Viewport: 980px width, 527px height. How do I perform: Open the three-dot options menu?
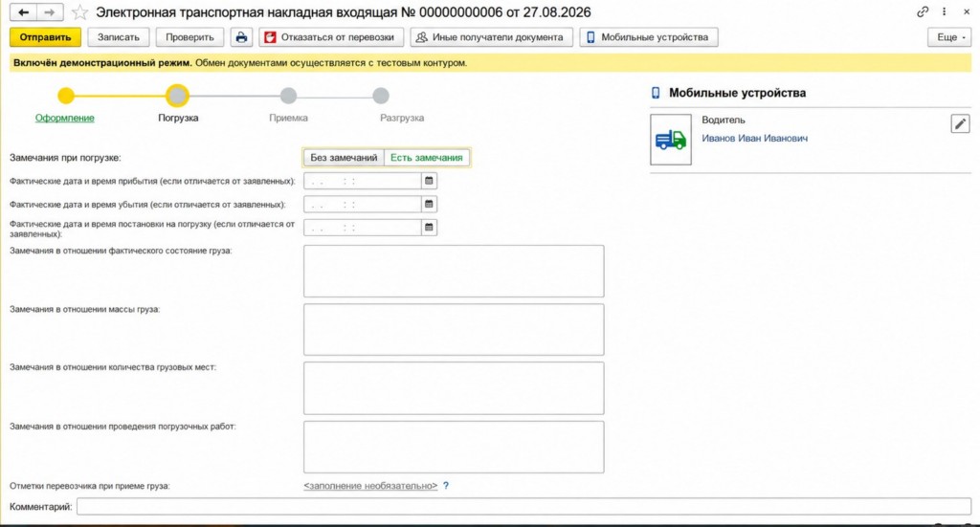945,11
